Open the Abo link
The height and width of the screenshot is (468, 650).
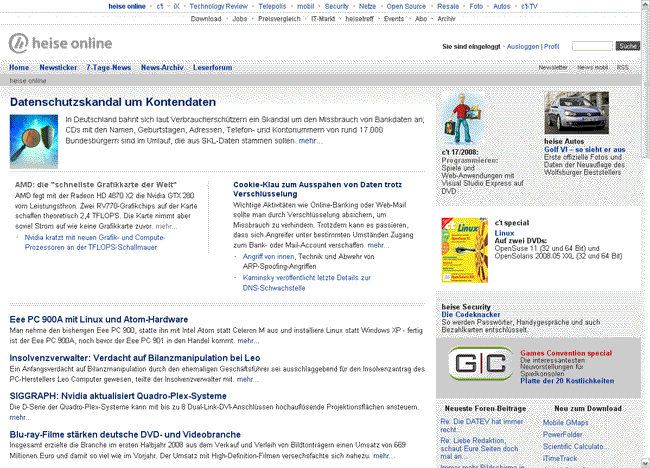[421, 19]
